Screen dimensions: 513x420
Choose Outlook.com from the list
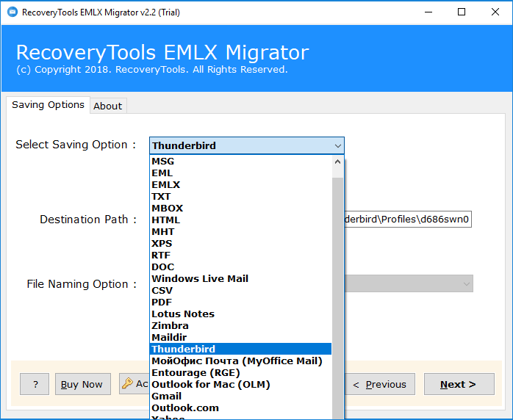[241, 408]
